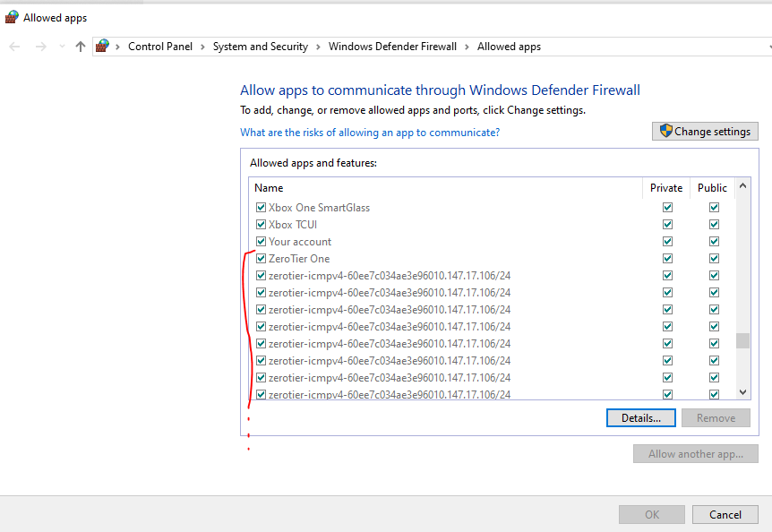
Task: Expand chevron after System and Security breadcrumb
Action: pos(318,47)
